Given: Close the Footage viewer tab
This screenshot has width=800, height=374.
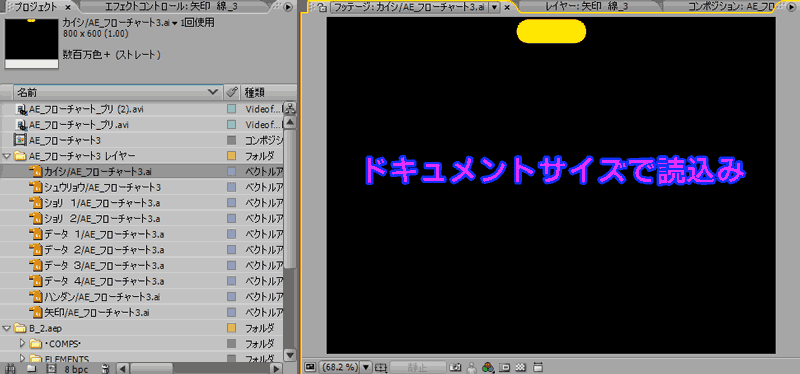Looking at the screenshot, I should (507, 8).
